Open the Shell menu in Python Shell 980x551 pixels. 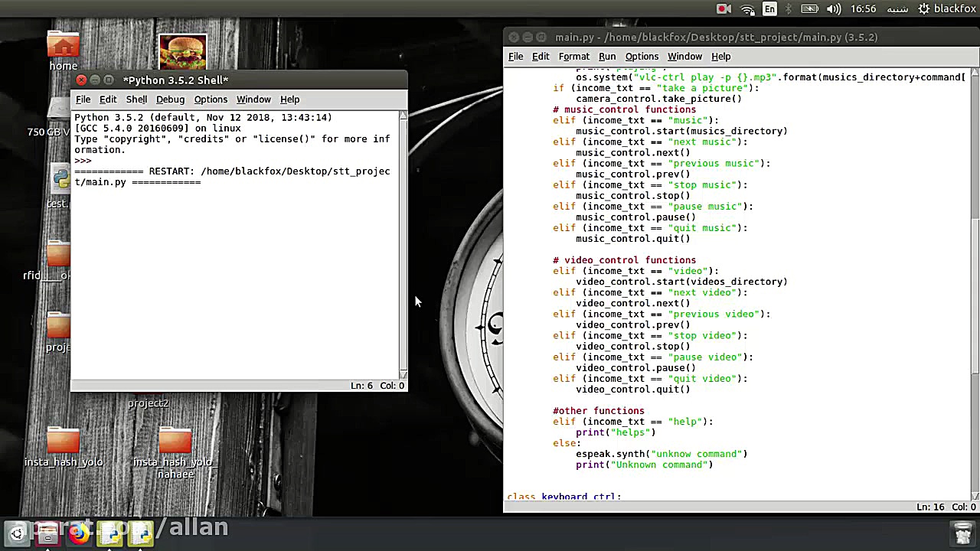point(136,99)
